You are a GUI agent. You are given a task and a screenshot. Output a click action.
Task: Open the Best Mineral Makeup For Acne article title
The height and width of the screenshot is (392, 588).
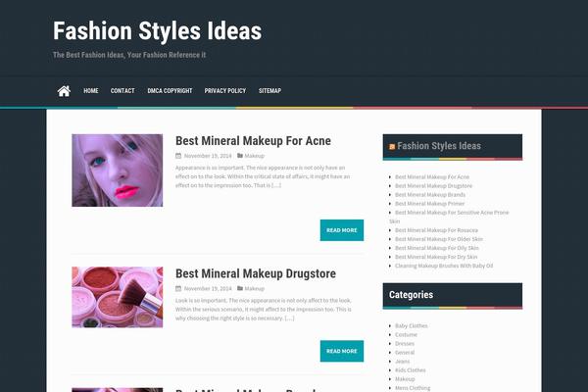(x=253, y=141)
